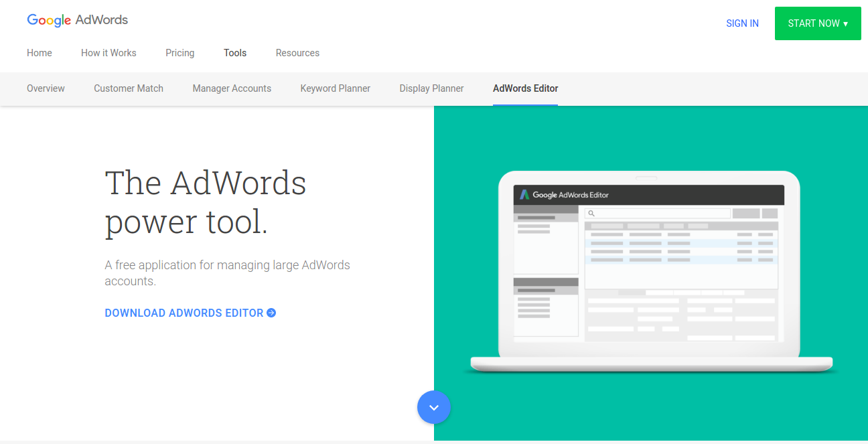Open the START NOW dropdown button
This screenshot has width=868, height=444.
818,23
